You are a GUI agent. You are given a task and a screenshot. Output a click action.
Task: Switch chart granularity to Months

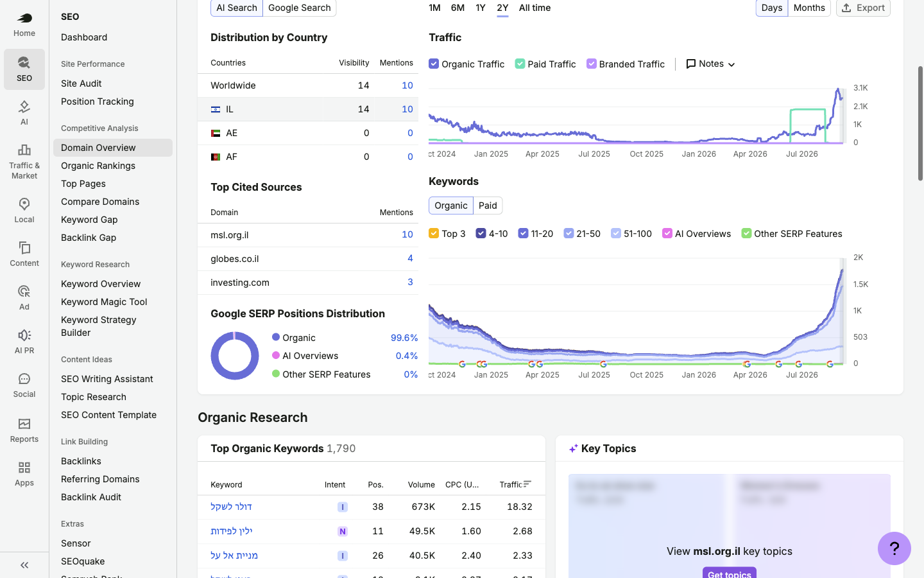[x=809, y=8]
